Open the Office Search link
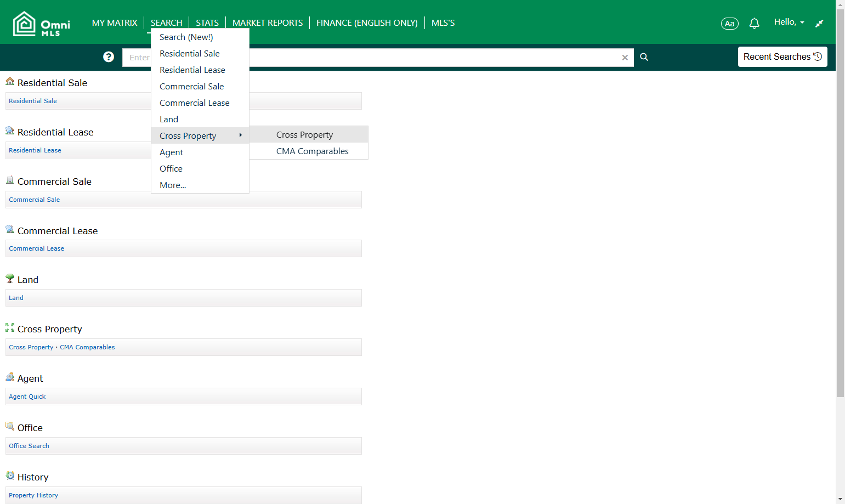This screenshot has width=845, height=504. (x=29, y=446)
